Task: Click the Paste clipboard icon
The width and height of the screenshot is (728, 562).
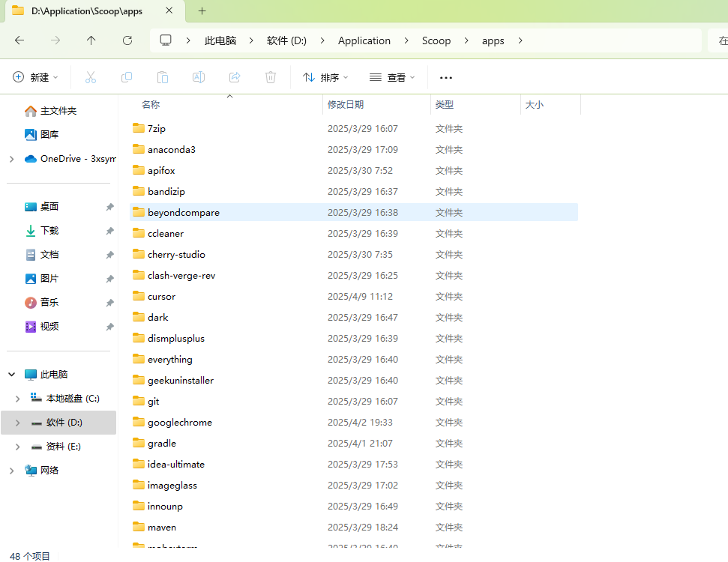Action: pyautogui.click(x=163, y=77)
